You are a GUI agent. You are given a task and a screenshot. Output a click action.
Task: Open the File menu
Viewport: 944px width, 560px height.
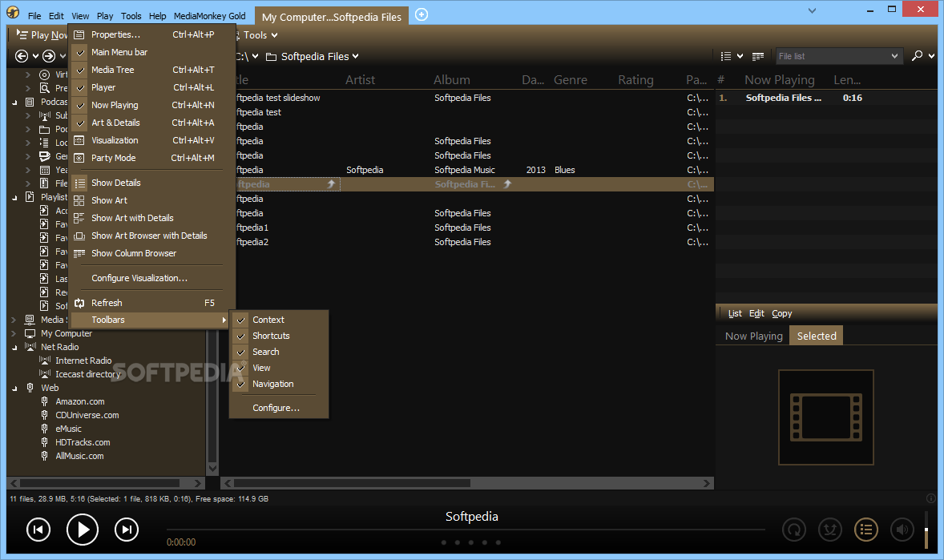tap(35, 16)
